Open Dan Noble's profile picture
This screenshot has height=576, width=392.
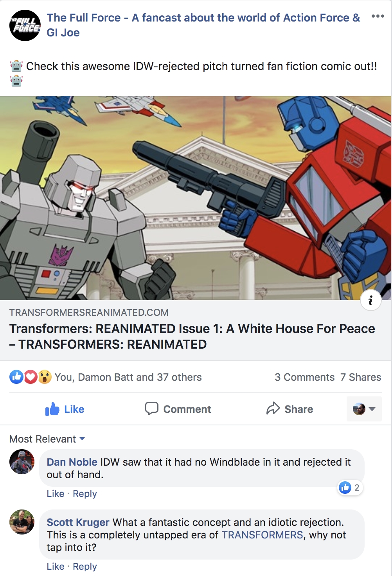[x=22, y=462]
